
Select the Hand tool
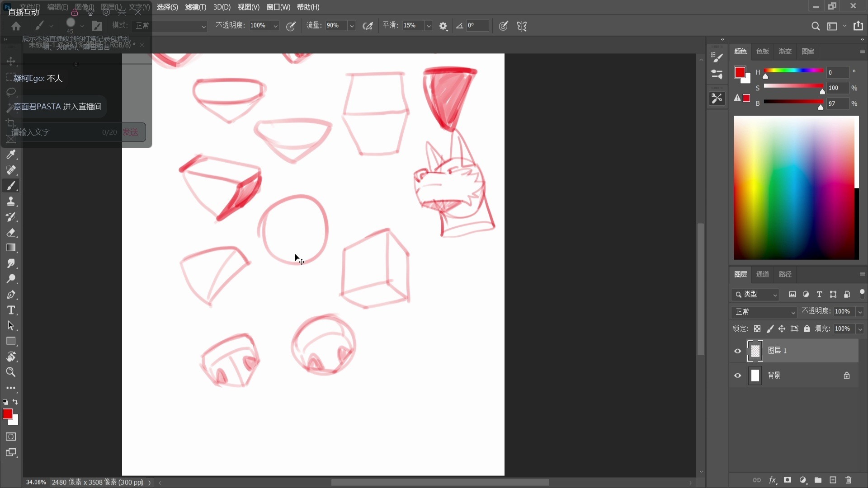tap(11, 357)
